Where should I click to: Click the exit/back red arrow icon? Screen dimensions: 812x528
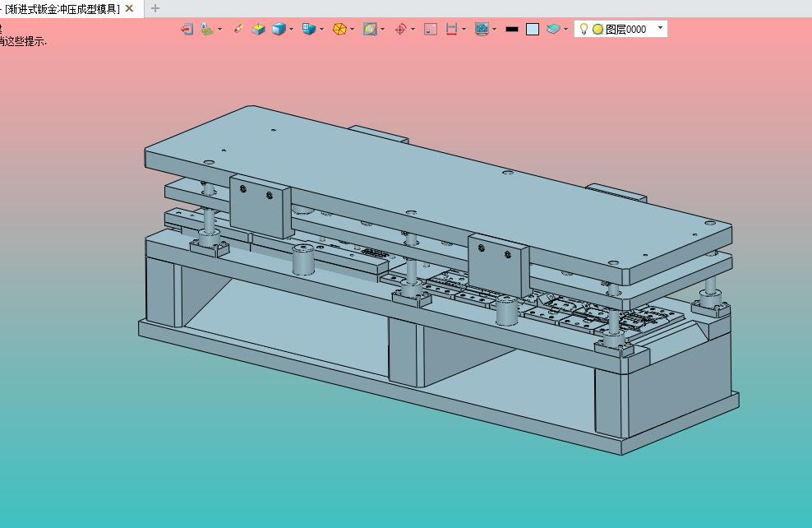point(187,29)
